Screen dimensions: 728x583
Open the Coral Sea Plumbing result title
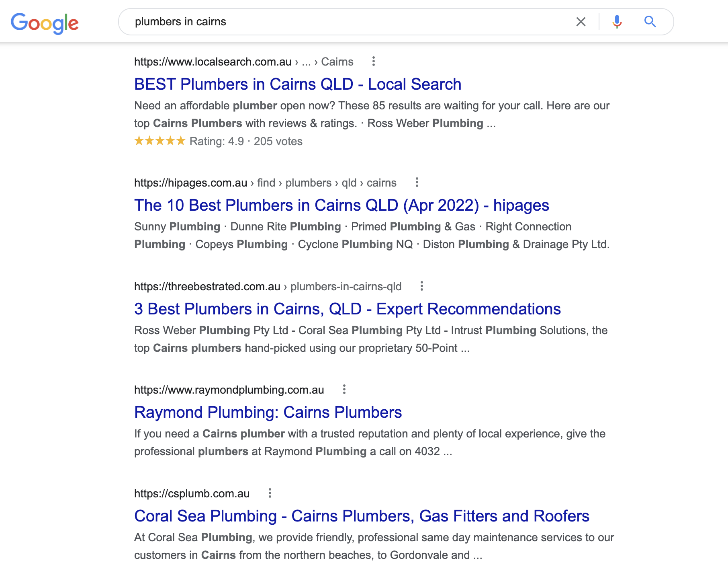pyautogui.click(x=361, y=516)
